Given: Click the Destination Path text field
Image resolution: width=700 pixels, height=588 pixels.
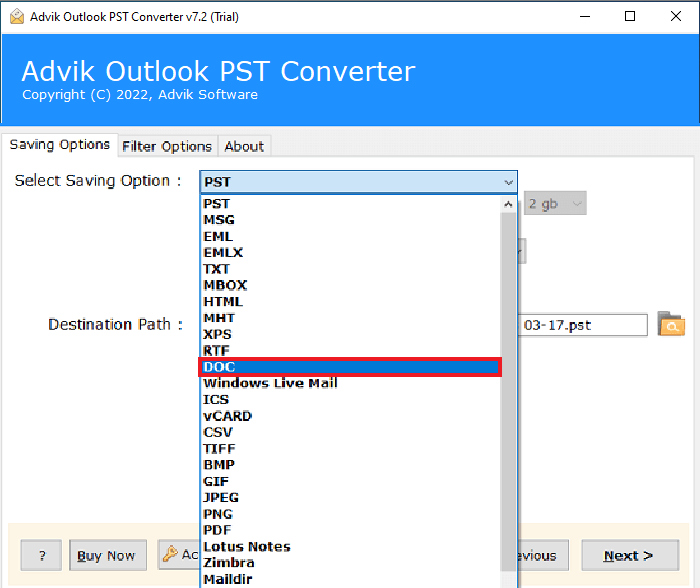Looking at the screenshot, I should [584, 325].
